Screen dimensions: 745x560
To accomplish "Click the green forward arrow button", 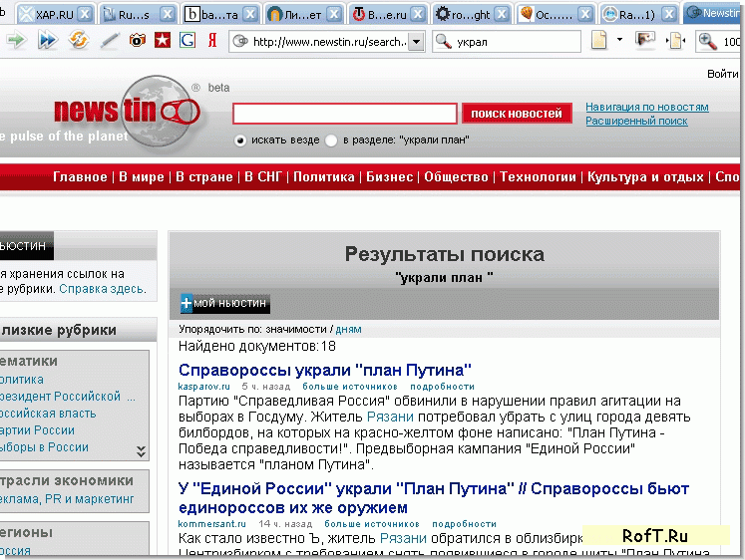I will [16, 41].
